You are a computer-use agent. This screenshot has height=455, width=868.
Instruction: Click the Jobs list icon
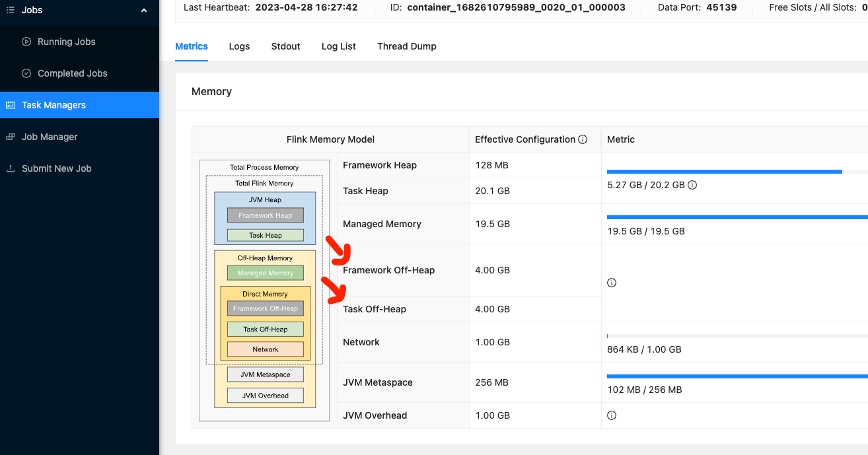[10, 10]
